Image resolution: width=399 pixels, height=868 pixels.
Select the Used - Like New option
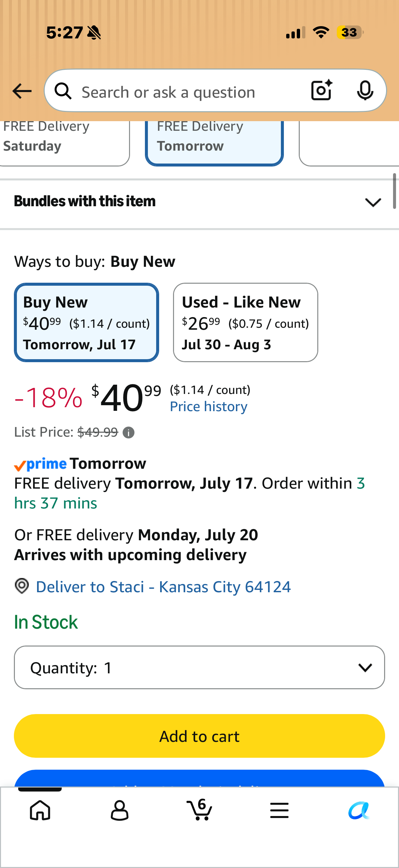tap(245, 322)
